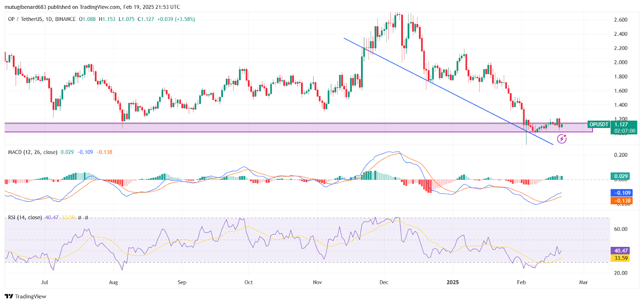644x304 pixels.
Task: Click the 2.400 price axis label
Action: point(621,34)
